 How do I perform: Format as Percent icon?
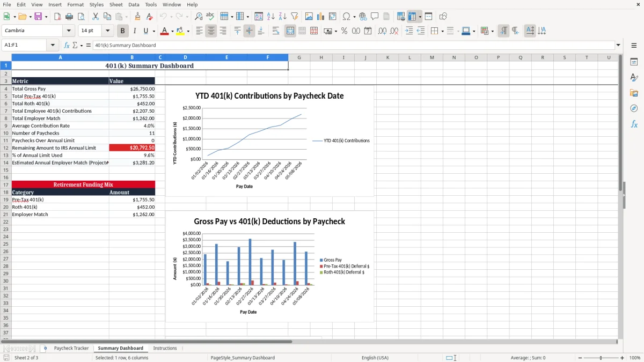[344, 31]
